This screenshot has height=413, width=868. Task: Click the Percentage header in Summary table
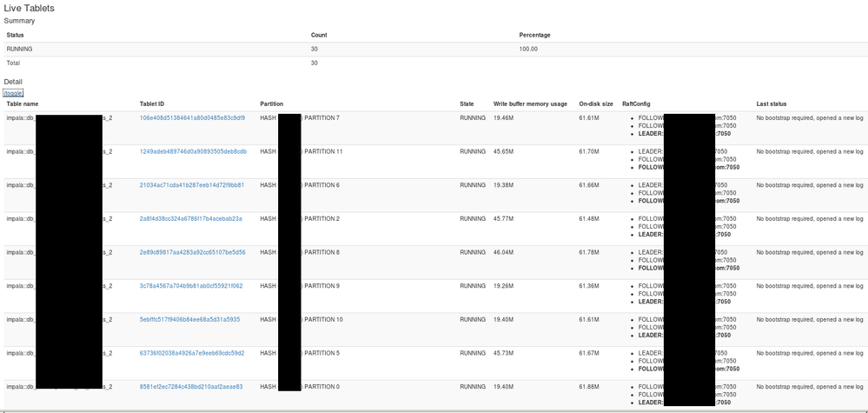(x=534, y=35)
